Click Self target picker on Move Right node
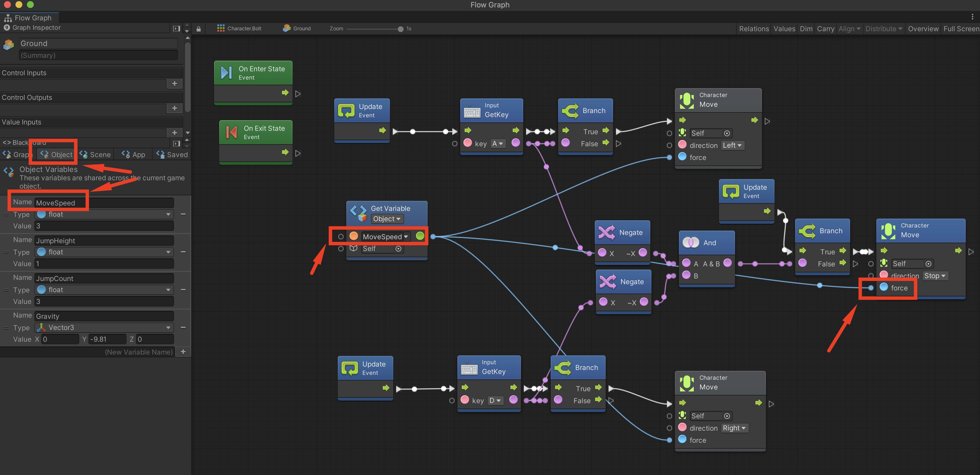This screenshot has height=475, width=980. pyautogui.click(x=727, y=416)
